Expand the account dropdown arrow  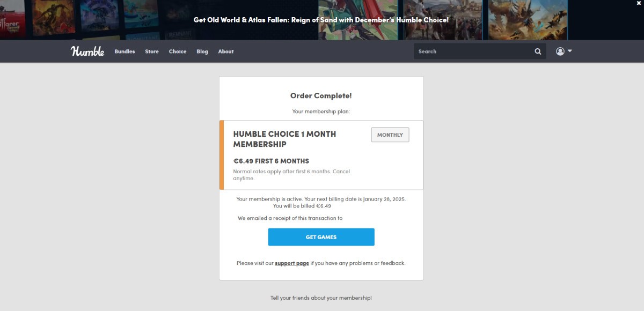569,51
